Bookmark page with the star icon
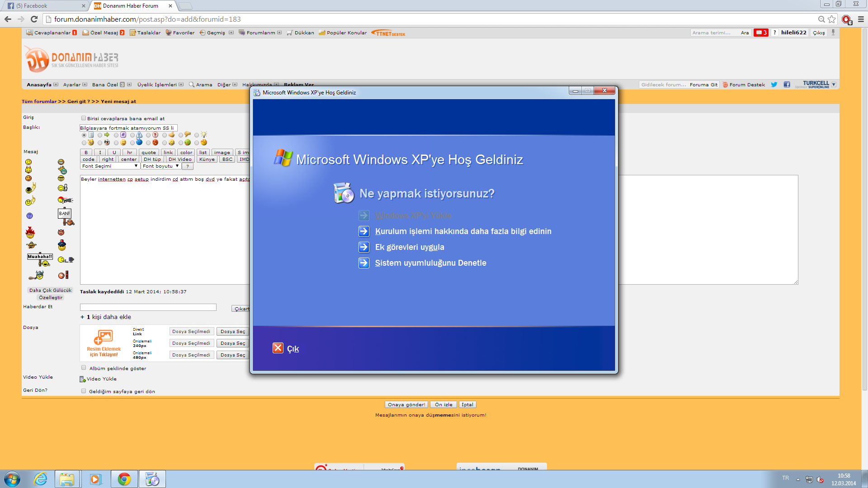 832,19
